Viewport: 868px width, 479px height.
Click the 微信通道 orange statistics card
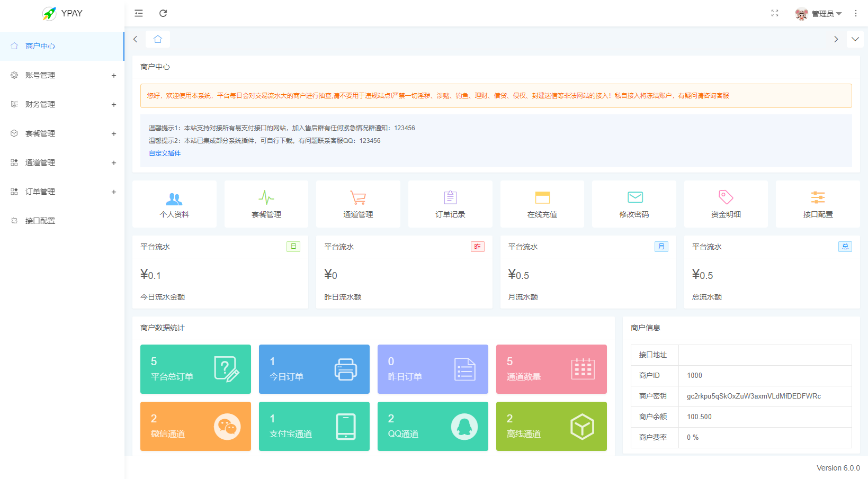pos(195,426)
